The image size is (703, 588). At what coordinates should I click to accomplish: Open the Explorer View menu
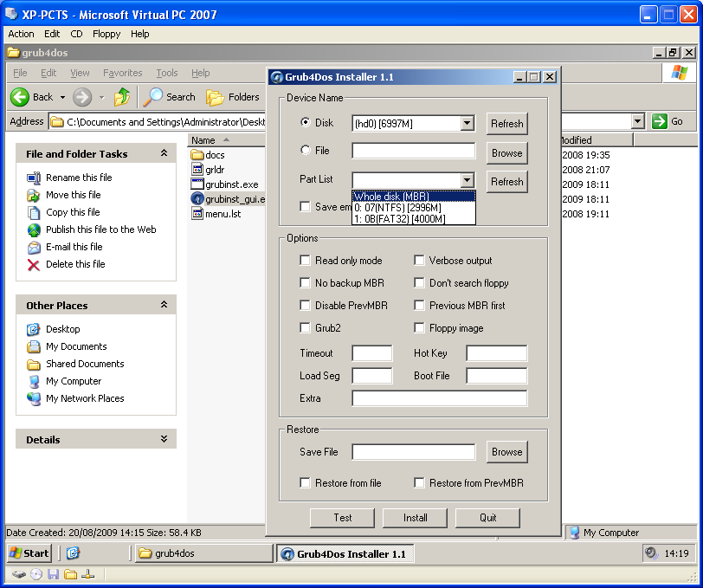80,73
